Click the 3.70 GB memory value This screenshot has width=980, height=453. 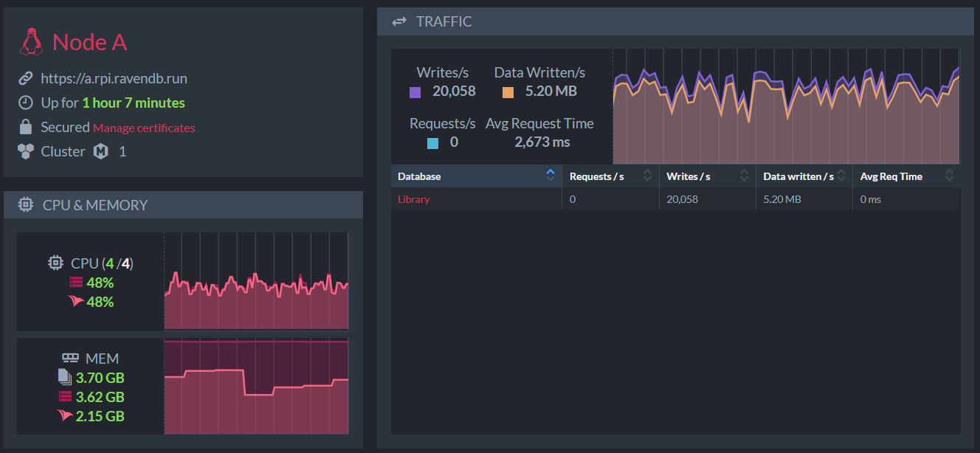[100, 378]
